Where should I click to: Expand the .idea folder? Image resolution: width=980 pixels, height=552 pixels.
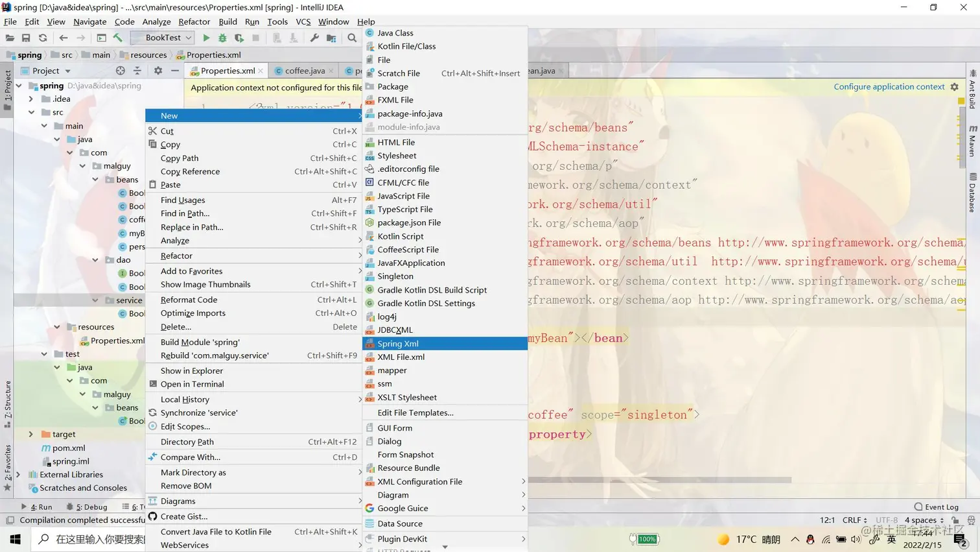(x=30, y=99)
